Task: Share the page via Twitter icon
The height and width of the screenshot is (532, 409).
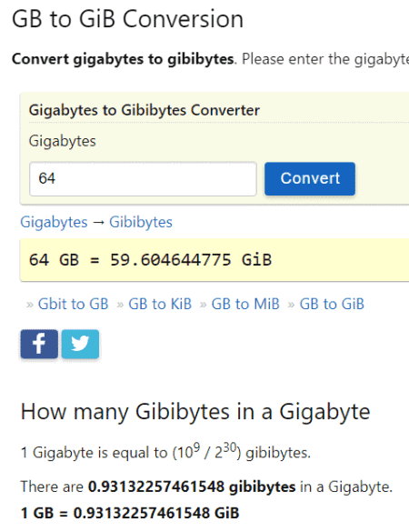Action: (x=80, y=344)
